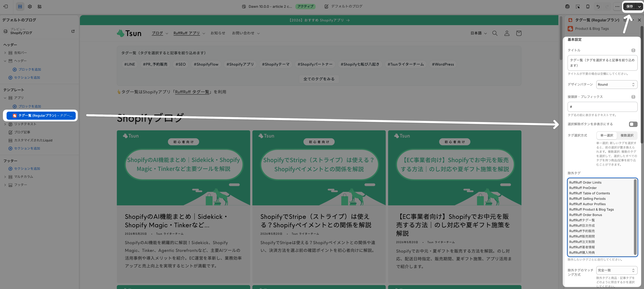Viewport: 644px width, 289px height.
Task: Open the デフォルトのブログ template selector
Action: click(344, 7)
